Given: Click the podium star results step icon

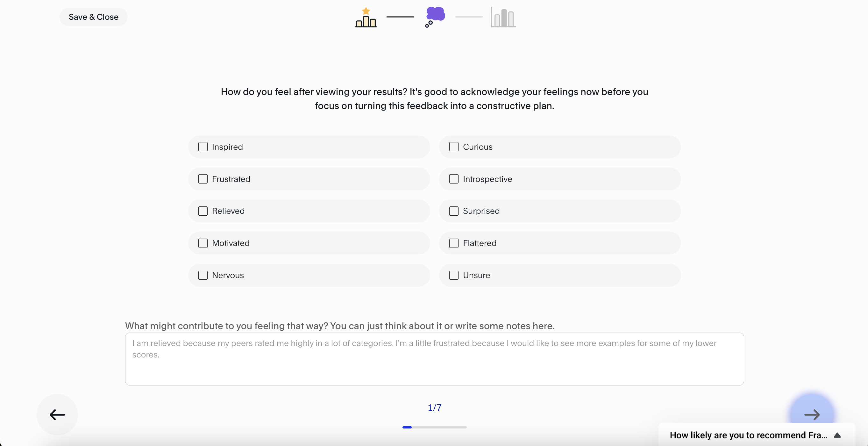Looking at the screenshot, I should click(366, 18).
